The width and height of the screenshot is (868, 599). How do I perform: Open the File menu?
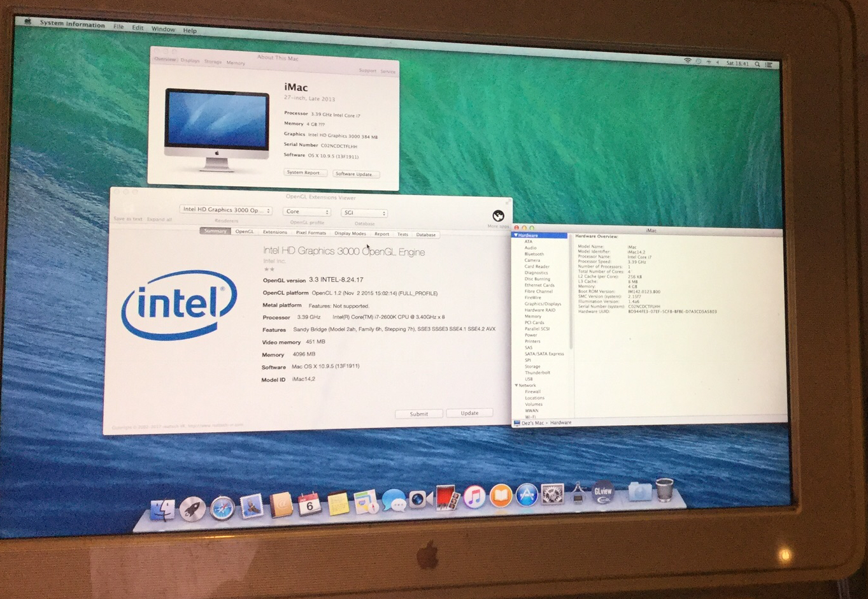[x=118, y=26]
